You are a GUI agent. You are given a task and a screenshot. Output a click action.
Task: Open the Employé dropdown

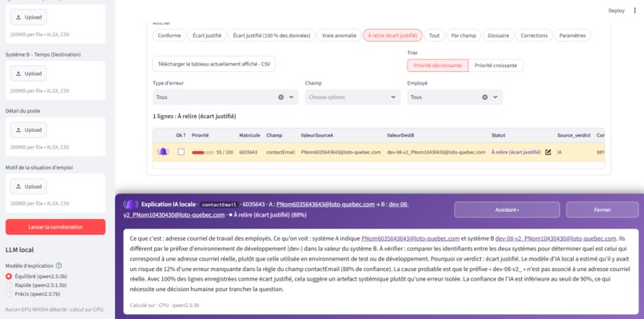(455, 98)
